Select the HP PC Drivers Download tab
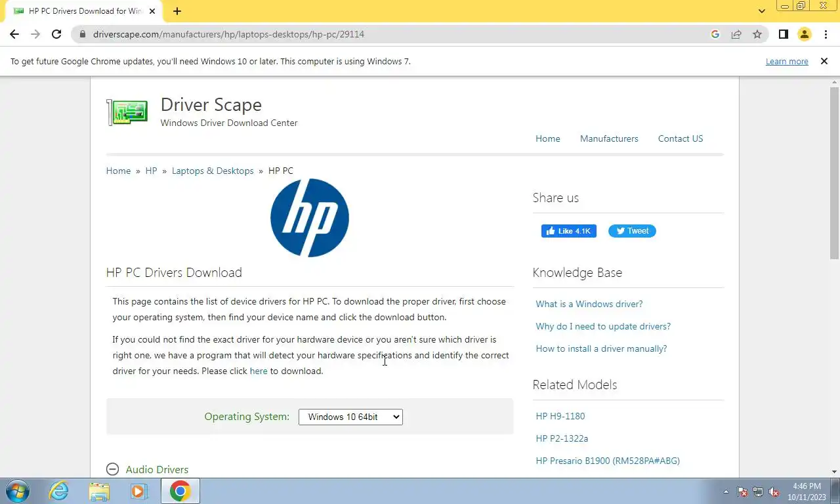 click(x=83, y=11)
